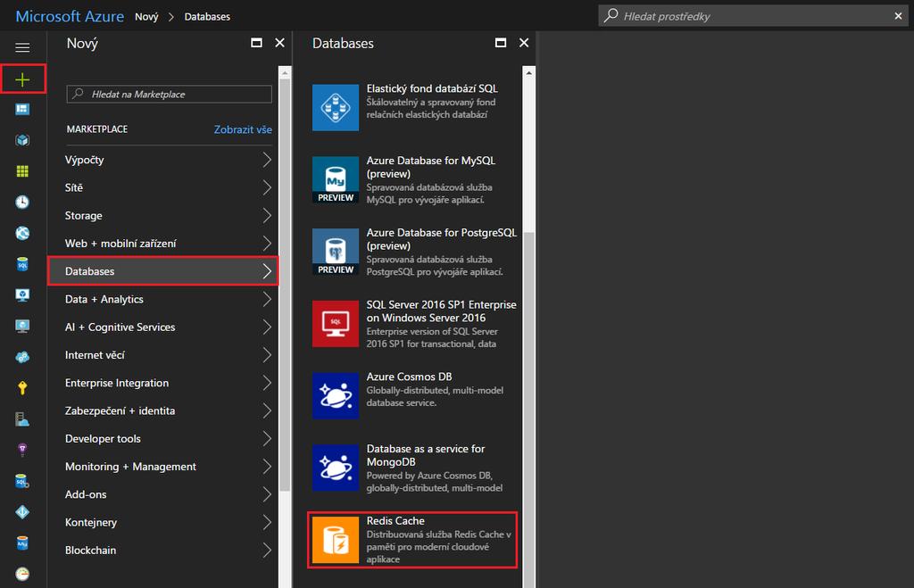Open Database as a service for MongoDB title
914x588 pixels.
point(426,455)
